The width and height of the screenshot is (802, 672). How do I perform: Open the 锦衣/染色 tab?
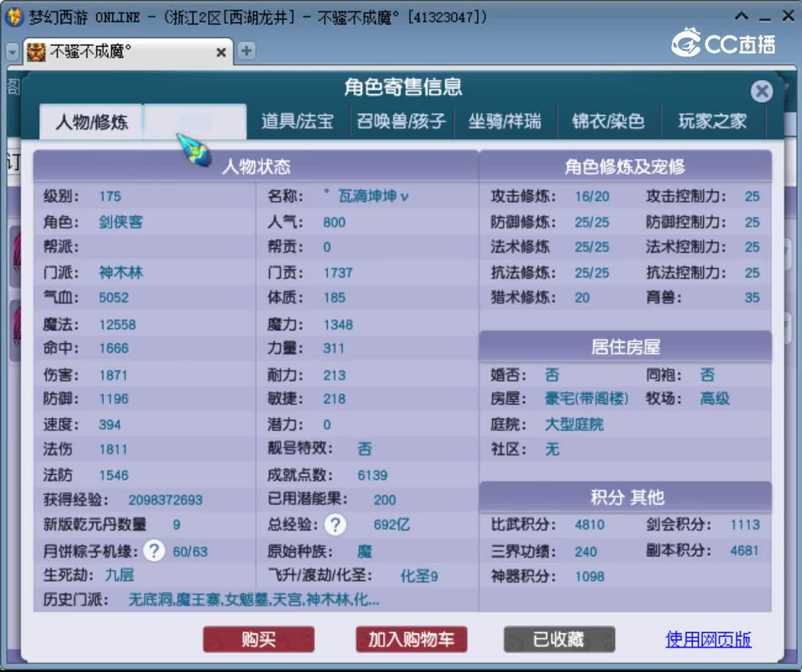(608, 121)
